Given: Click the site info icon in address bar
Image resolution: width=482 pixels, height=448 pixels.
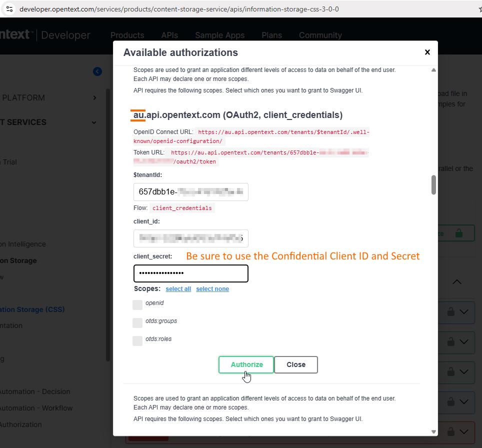Looking at the screenshot, I should 9,9.
